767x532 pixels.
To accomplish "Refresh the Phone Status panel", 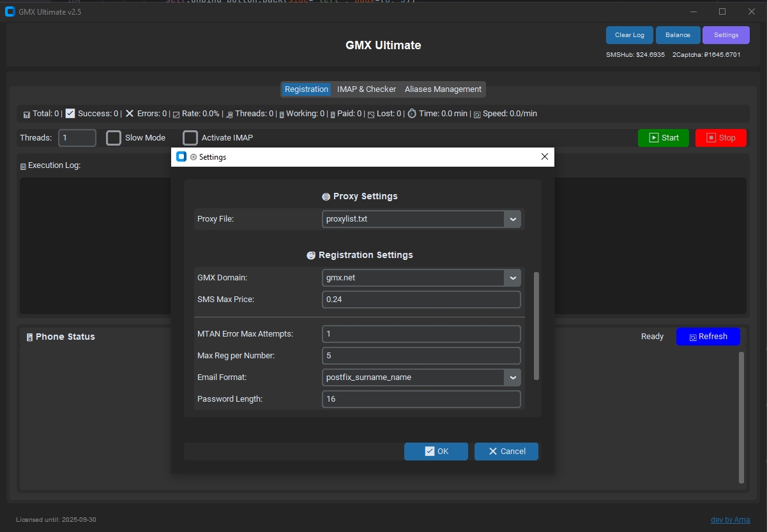I will coord(708,337).
